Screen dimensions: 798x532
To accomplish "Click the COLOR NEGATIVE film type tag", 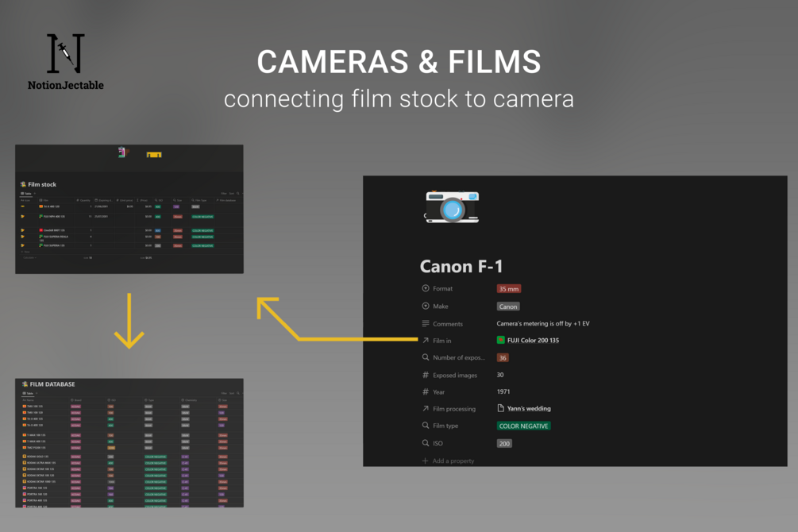I will [524, 426].
